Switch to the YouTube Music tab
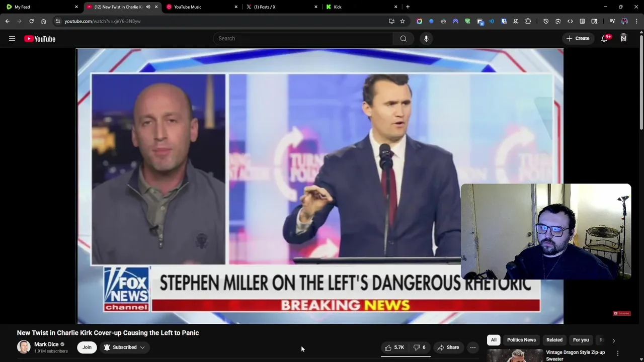 [x=202, y=7]
